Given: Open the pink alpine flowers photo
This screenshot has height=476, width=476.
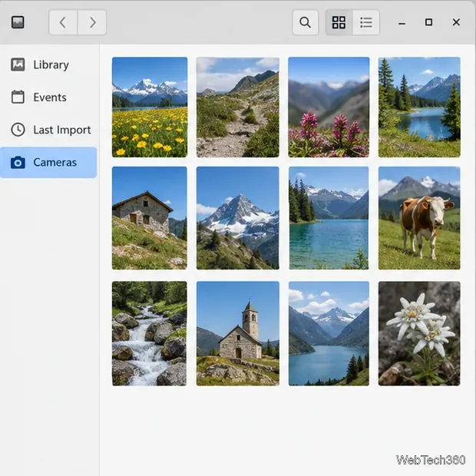Looking at the screenshot, I should [x=329, y=107].
